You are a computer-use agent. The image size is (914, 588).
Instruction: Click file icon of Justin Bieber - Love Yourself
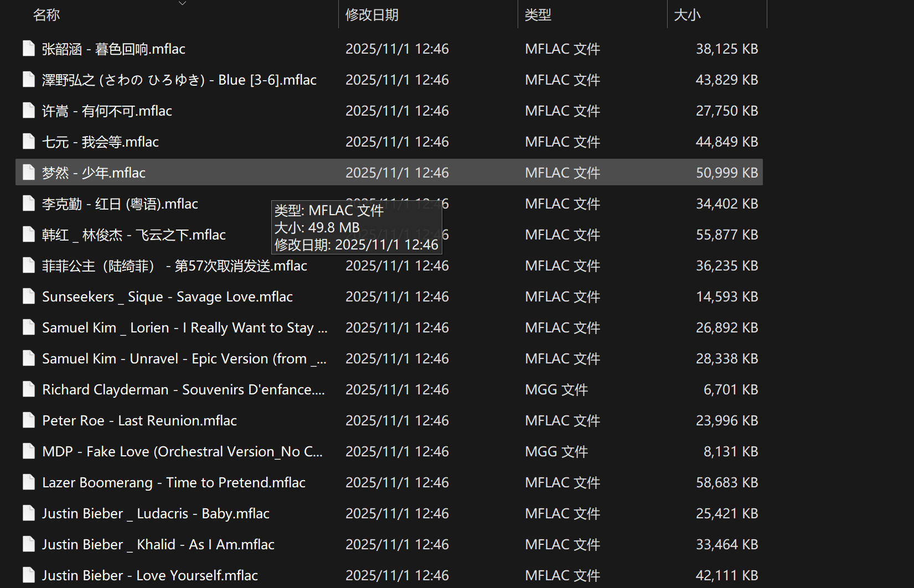29,575
